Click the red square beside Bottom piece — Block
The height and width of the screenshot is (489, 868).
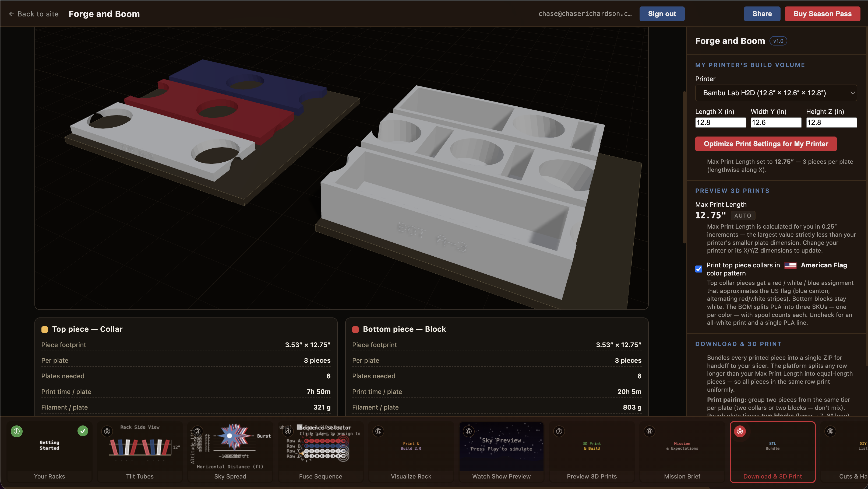355,330
